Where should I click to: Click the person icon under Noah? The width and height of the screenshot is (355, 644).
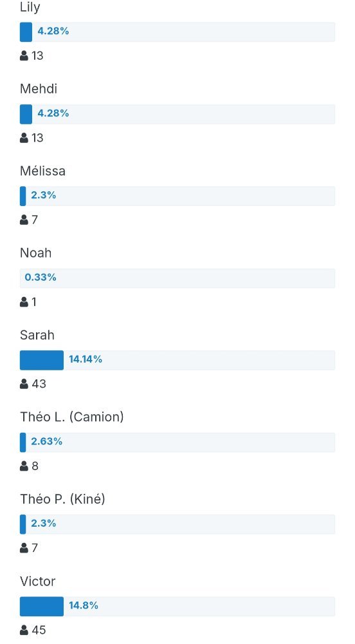[x=24, y=302]
